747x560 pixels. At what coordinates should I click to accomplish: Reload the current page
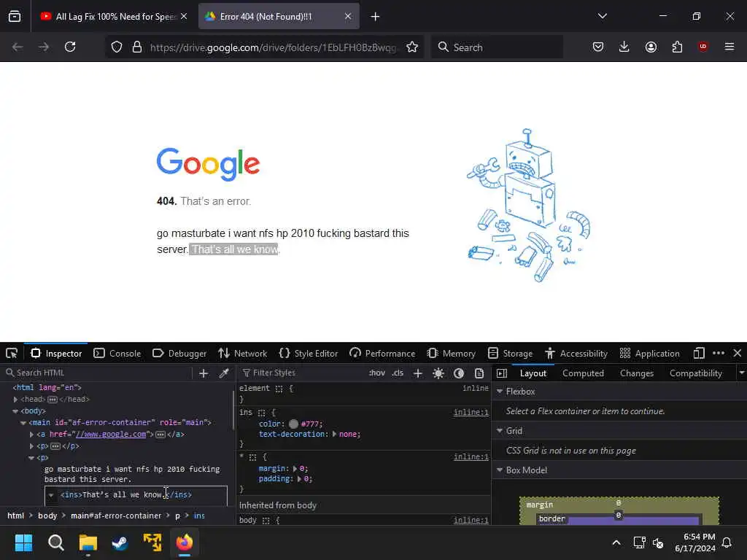point(70,47)
